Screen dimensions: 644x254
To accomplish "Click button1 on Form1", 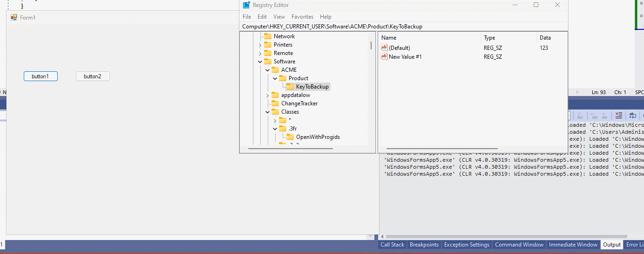I will [x=41, y=76].
